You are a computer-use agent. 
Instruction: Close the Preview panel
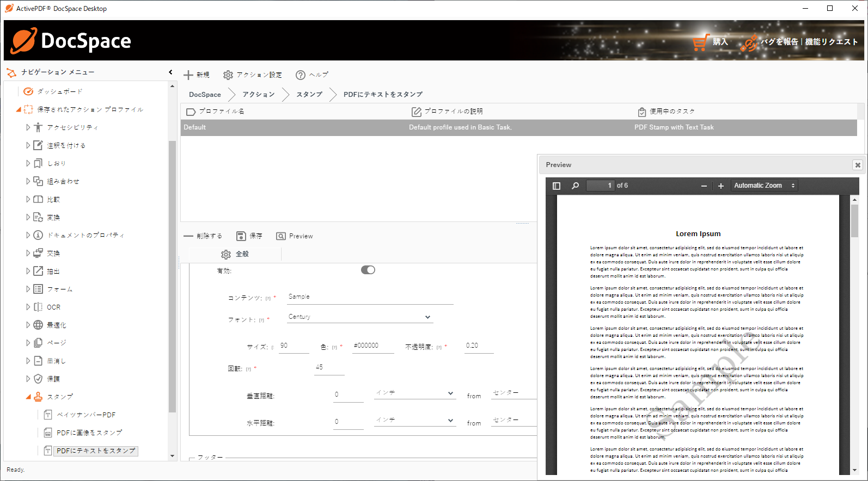pyautogui.click(x=858, y=165)
